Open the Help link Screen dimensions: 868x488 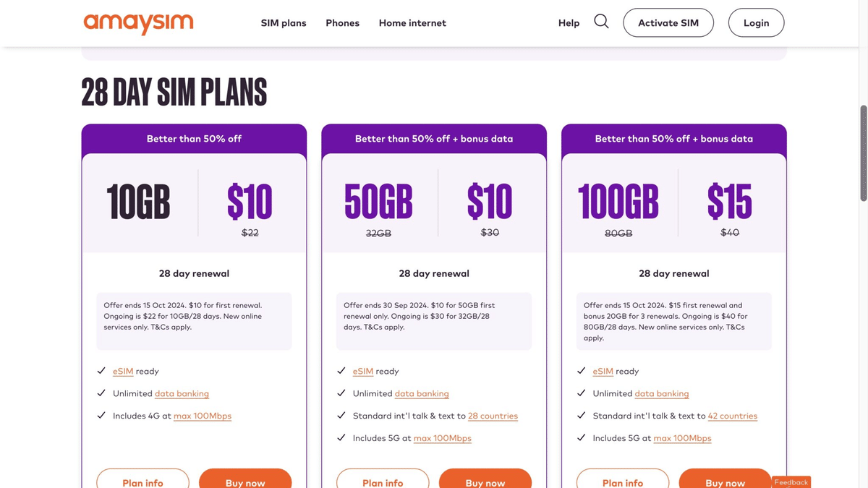click(569, 23)
